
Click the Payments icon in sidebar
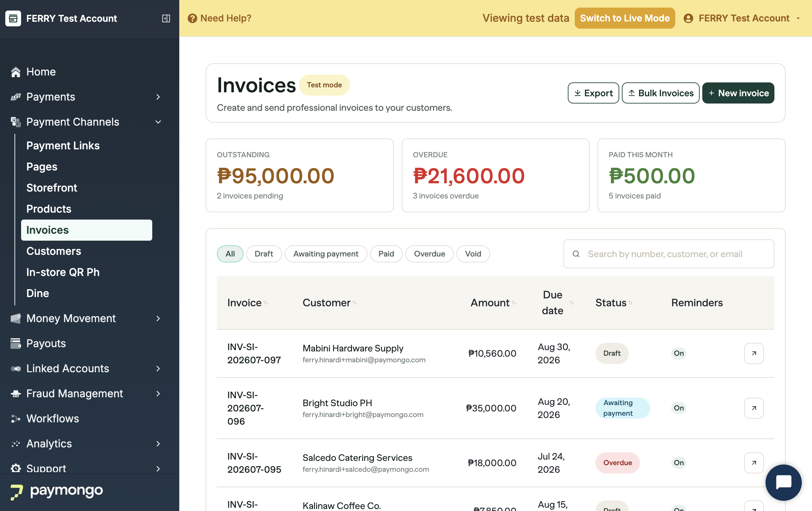[x=15, y=97]
